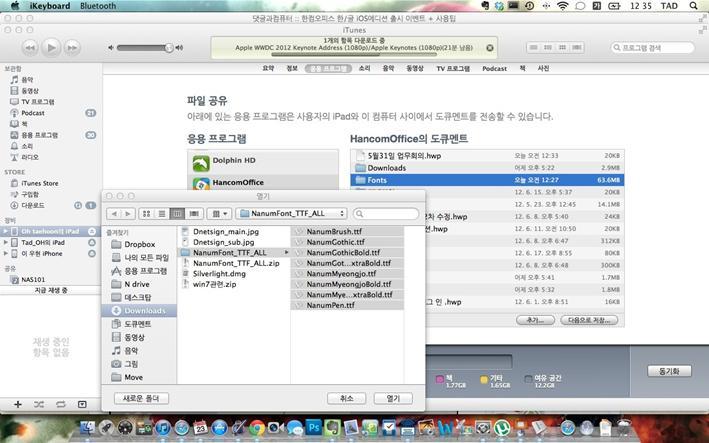Select 동영상 under 보관함 in iTunes sidebar
The width and height of the screenshot is (709, 443).
click(30, 91)
